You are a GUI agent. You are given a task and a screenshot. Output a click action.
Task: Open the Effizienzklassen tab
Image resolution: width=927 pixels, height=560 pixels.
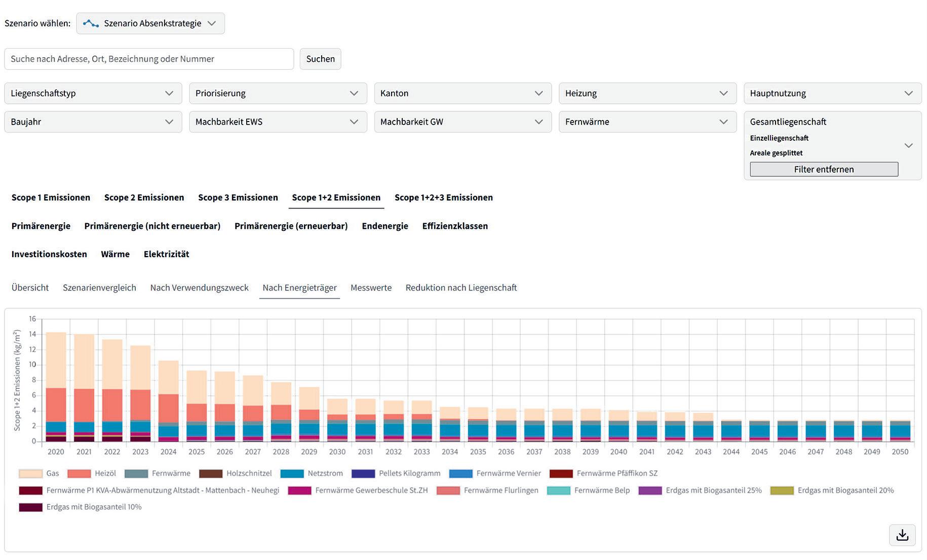[454, 226]
